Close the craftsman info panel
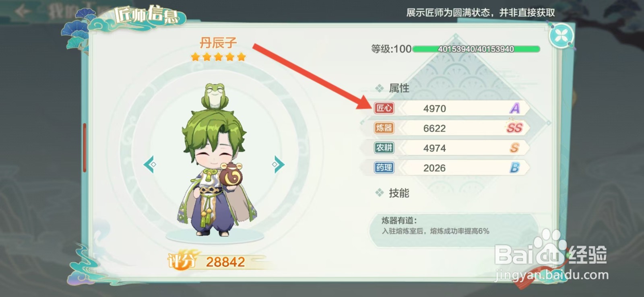Screen dimensions: 644x297 (x=561, y=36)
